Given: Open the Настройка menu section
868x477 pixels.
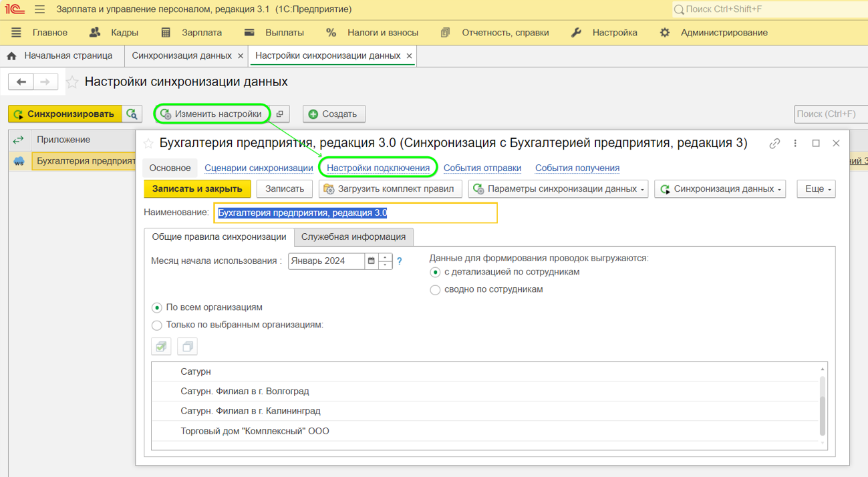Looking at the screenshot, I should point(615,33).
